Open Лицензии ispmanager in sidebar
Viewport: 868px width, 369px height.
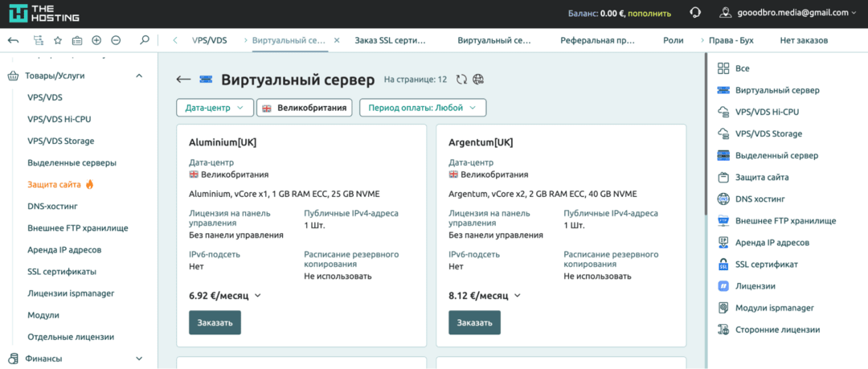pyautogui.click(x=71, y=293)
